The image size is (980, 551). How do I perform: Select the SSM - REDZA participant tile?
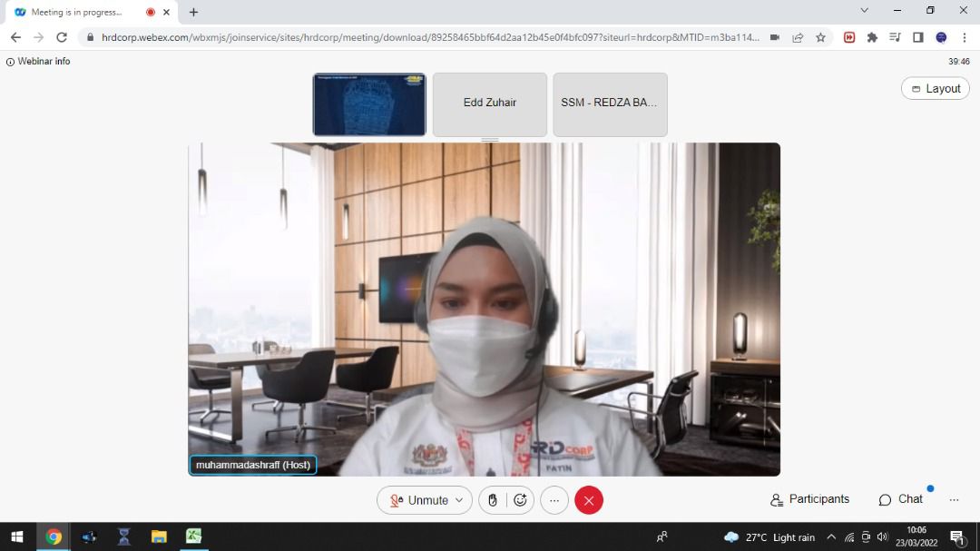(610, 104)
